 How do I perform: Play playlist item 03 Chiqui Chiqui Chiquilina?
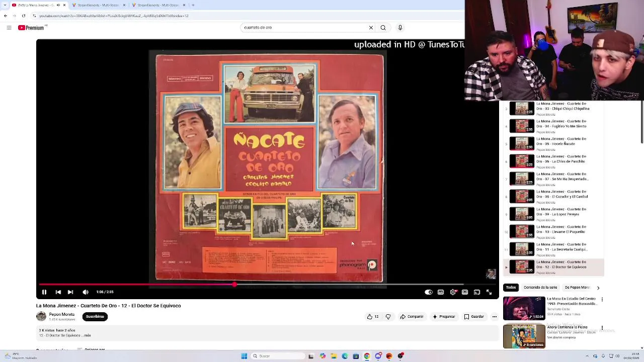pos(553,109)
